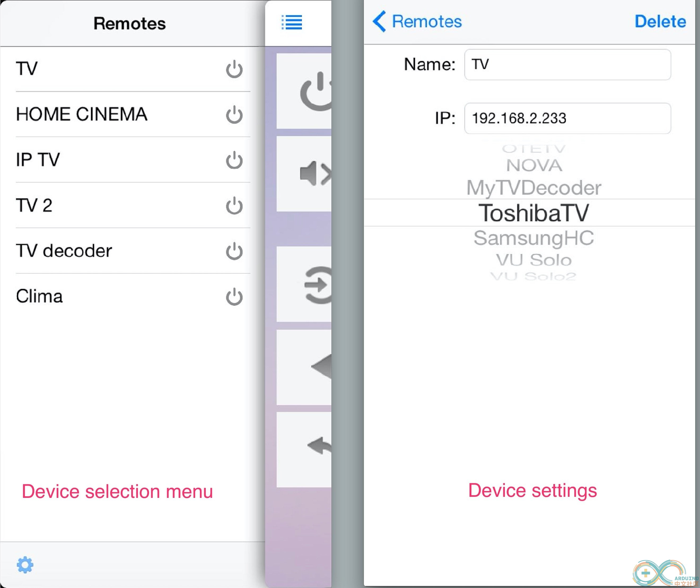The height and width of the screenshot is (588, 700).
Task: Select the IP TV remote
Action: point(133,160)
